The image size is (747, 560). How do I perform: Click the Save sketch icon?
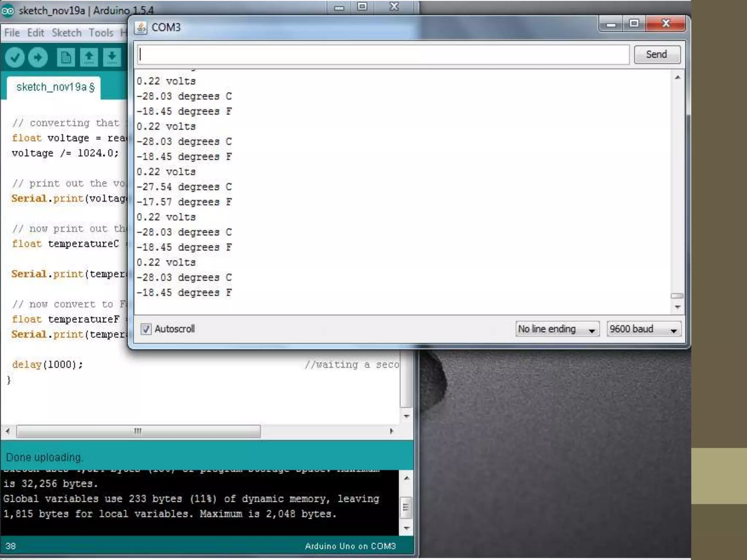[x=112, y=58]
